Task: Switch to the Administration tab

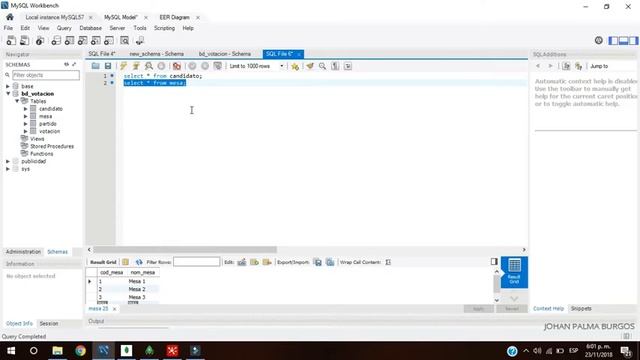Action: click(23, 252)
